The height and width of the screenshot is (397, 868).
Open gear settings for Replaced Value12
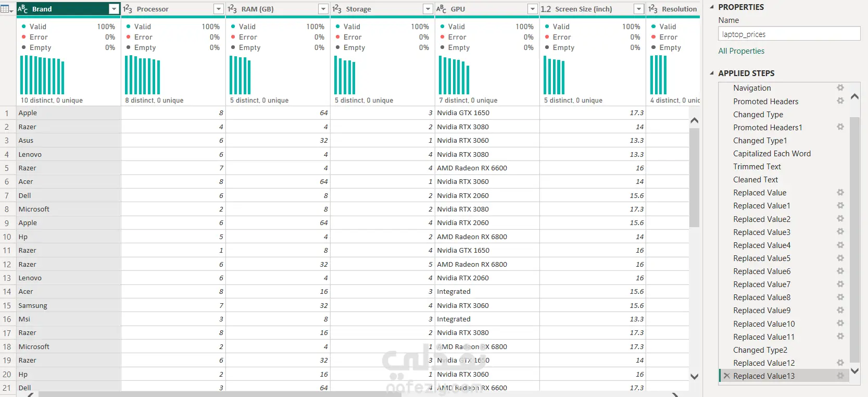[840, 363]
